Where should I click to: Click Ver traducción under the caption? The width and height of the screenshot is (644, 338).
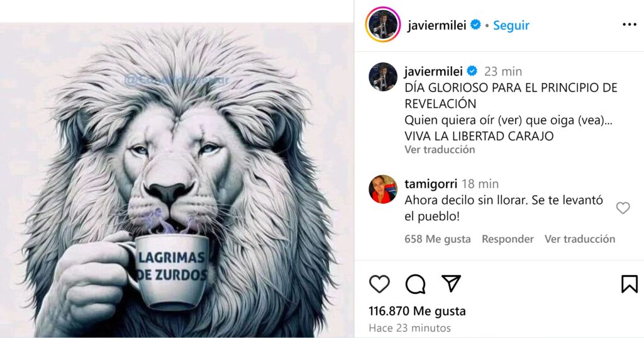(x=440, y=150)
